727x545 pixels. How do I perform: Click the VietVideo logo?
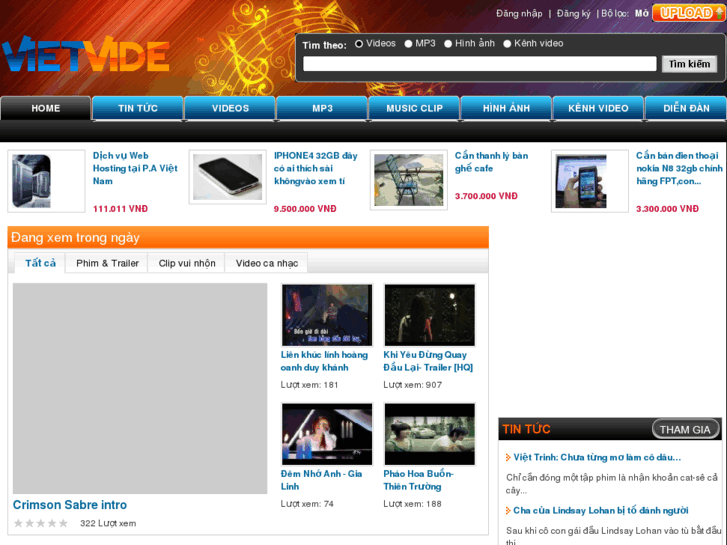coord(86,55)
